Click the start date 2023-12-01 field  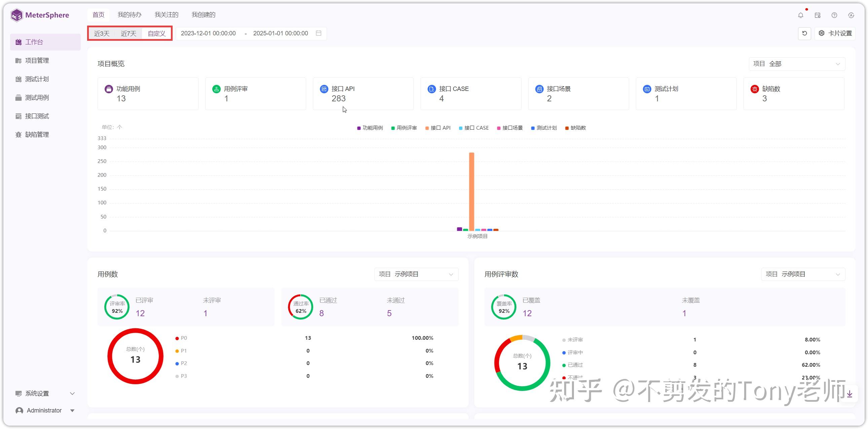[208, 33]
